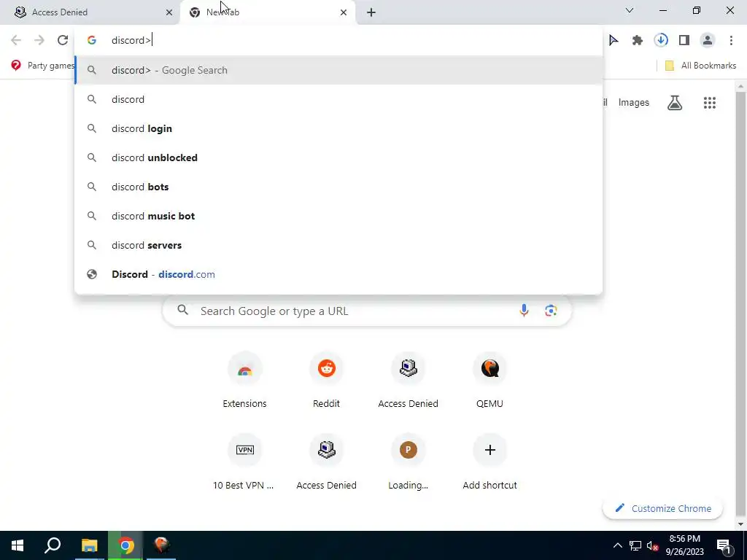Viewport: 747px width, 560px height.
Task: Click the 'Search Google or type a URL' box
Action: point(367,311)
